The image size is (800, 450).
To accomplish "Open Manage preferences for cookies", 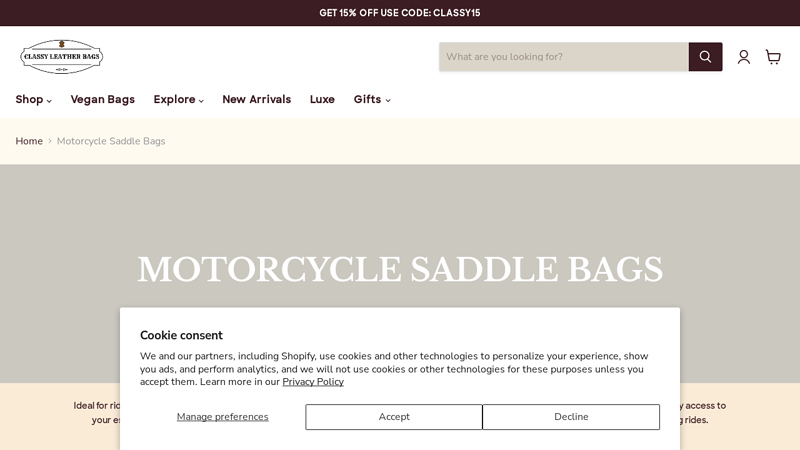I will pyautogui.click(x=222, y=417).
